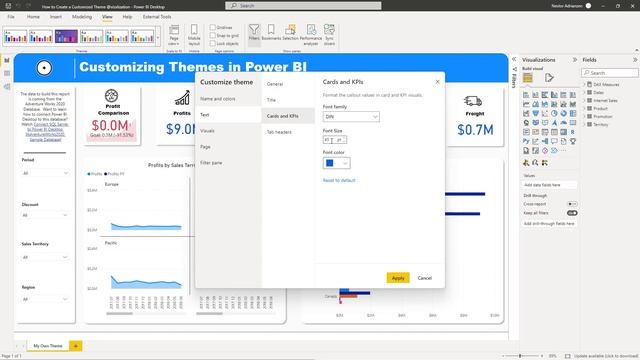Viewport: 640px width, 360px height.
Task: Switch to Mobile layout view
Action: coord(194,34)
